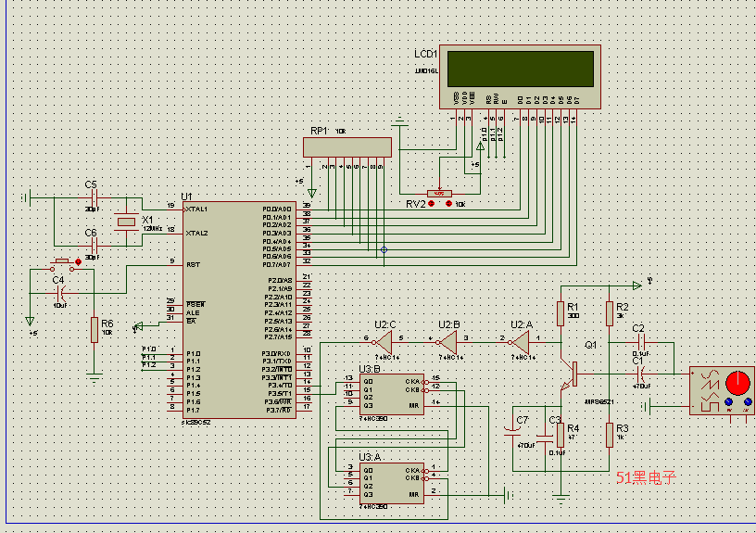Select the ground symbol beside LCD1

click(399, 122)
